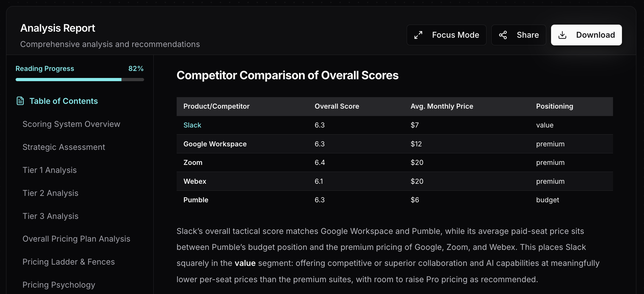Click the Analysis Report title
Screen dimensions: 644x294
tap(57, 28)
